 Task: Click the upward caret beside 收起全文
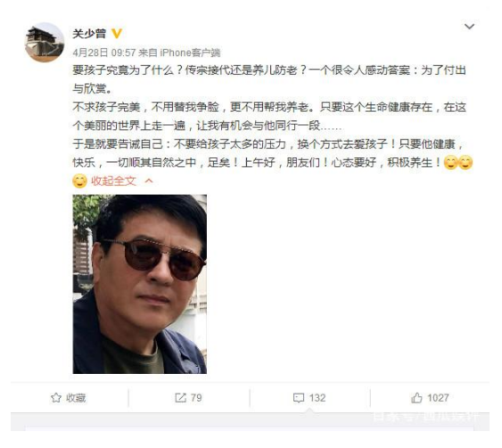click(x=149, y=181)
